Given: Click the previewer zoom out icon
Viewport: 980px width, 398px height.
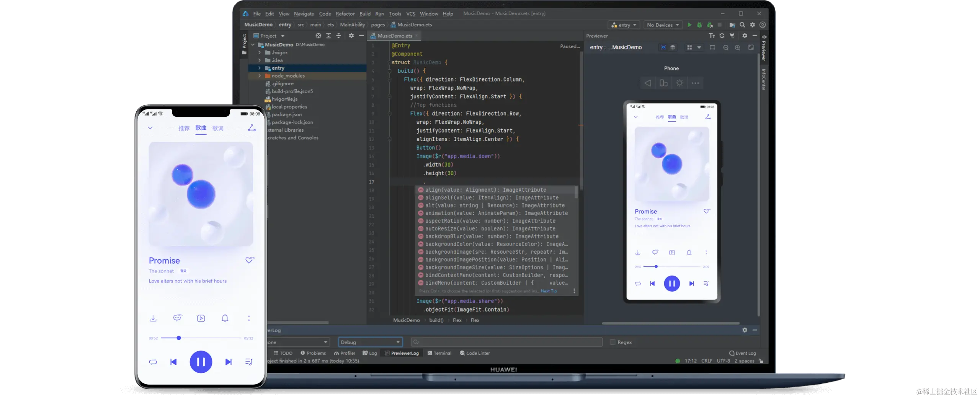Looking at the screenshot, I should (725, 47).
